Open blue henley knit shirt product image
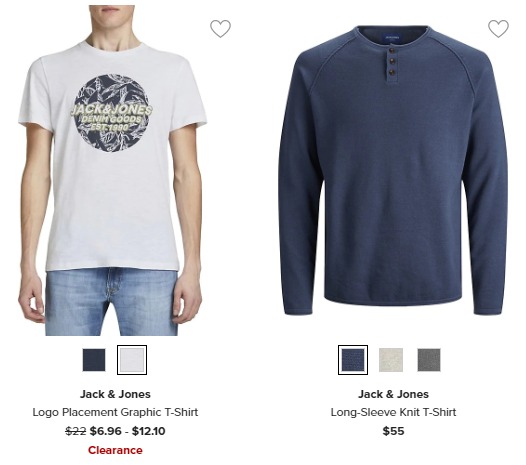 point(392,170)
